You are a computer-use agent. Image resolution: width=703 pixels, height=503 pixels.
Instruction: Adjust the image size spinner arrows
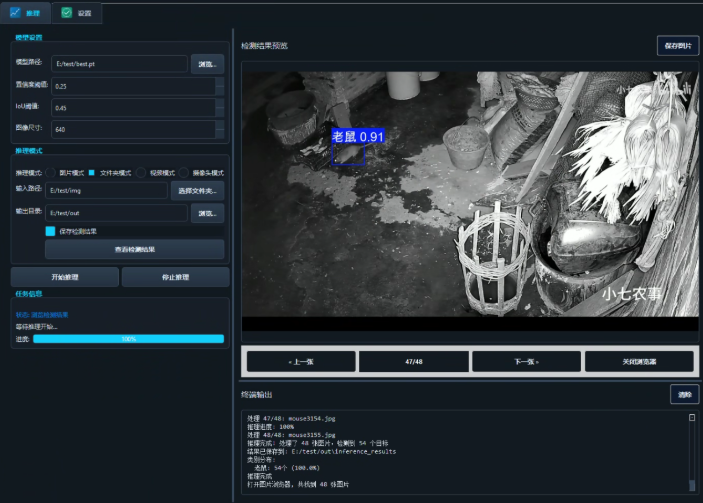[x=220, y=129]
